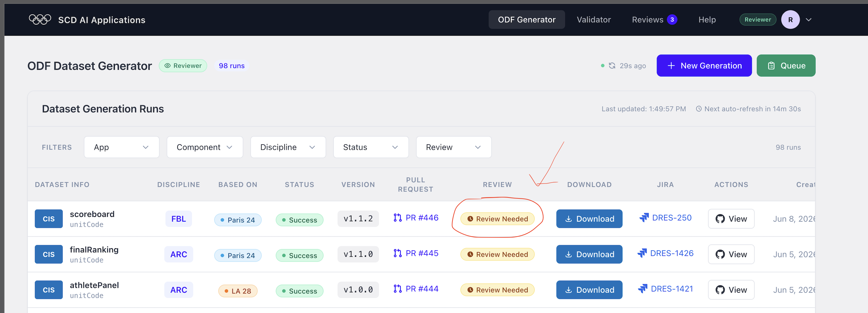Click the LA 28 badge

pyautogui.click(x=238, y=291)
